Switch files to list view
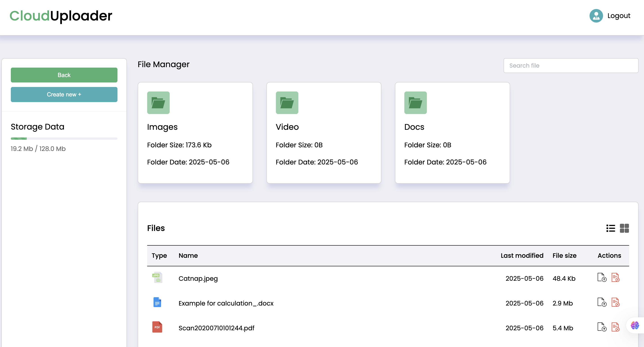 [610, 228]
